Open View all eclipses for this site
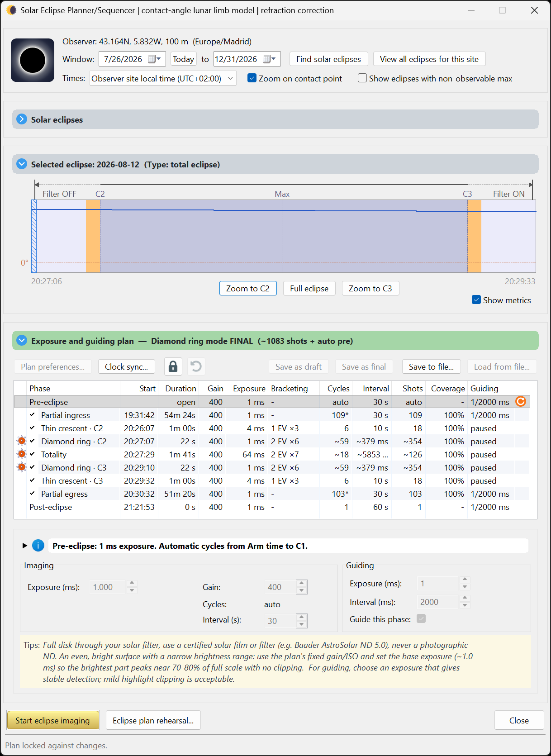 point(429,59)
